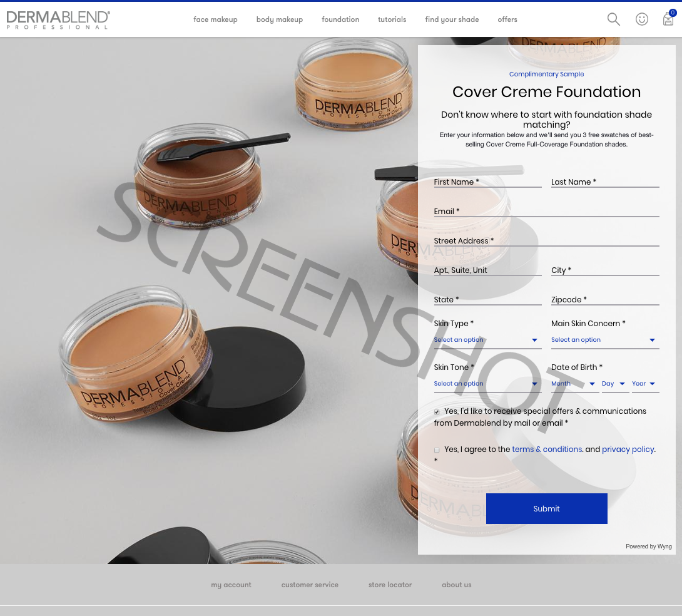Open the terms & conditions link
This screenshot has height=616, width=682.
pyautogui.click(x=547, y=449)
